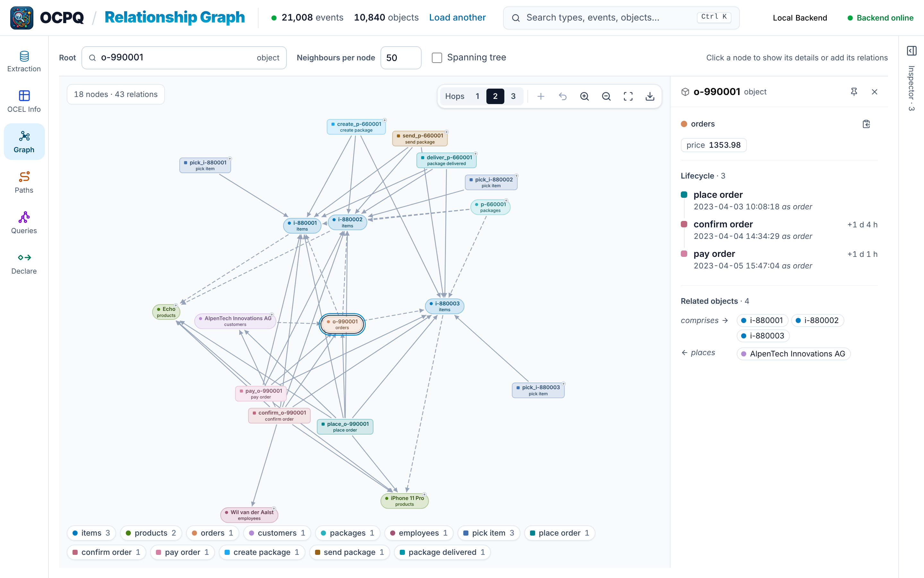Viewport: 924px width, 578px height.
Task: Set hops to 1
Action: [x=477, y=96]
